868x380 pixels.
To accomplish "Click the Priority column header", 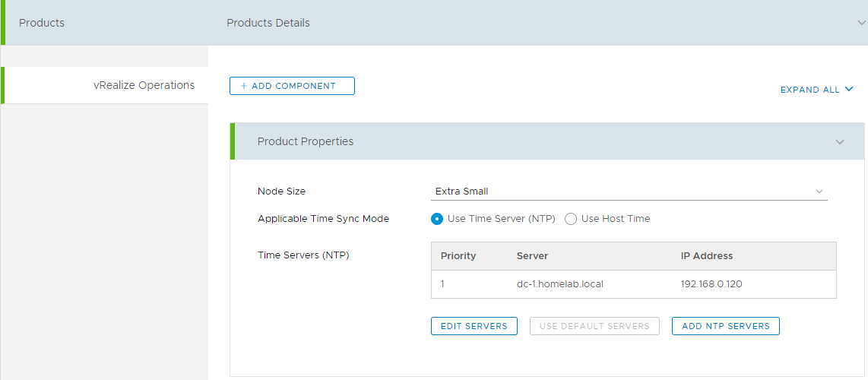I will pyautogui.click(x=458, y=256).
